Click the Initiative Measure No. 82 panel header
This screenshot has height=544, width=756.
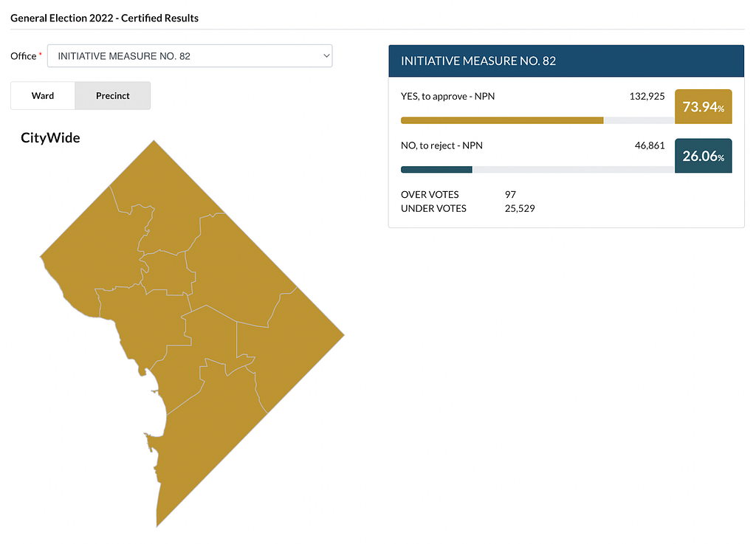[566, 61]
